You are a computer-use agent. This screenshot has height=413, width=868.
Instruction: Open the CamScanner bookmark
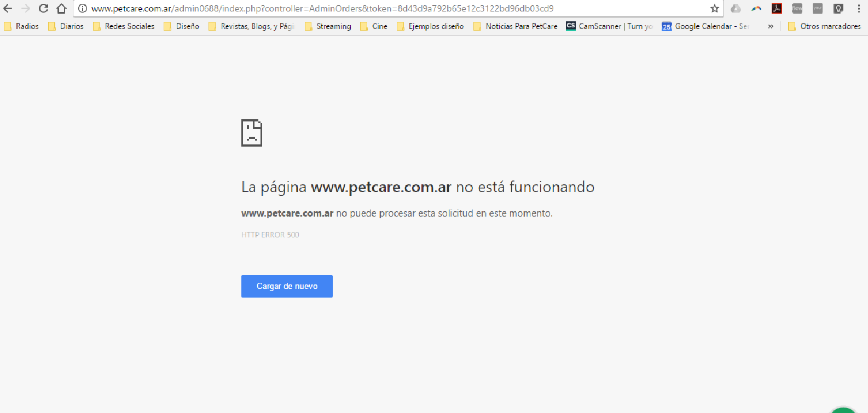[610, 26]
